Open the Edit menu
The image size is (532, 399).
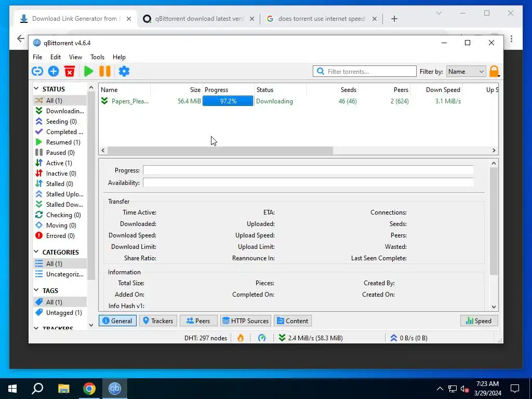pyautogui.click(x=55, y=57)
